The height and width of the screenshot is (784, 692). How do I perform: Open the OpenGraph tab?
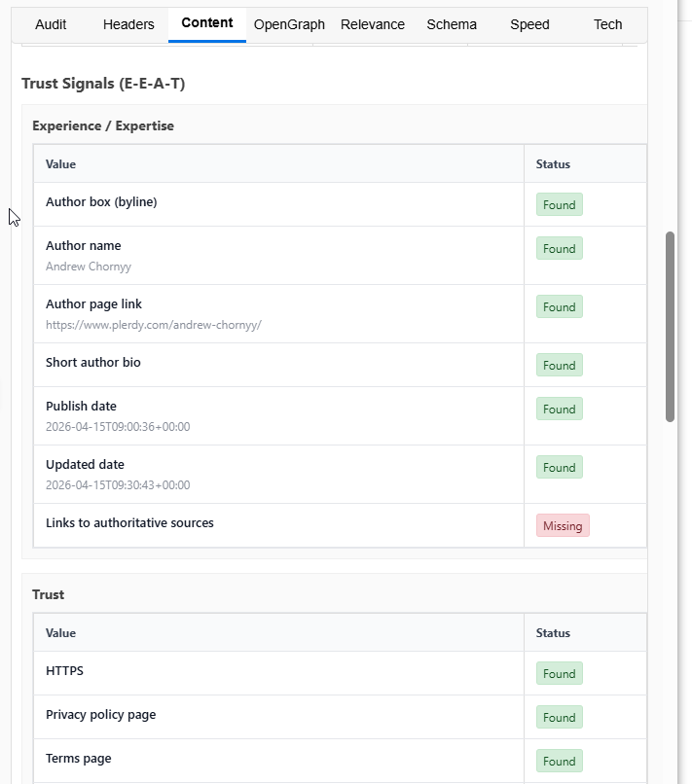(x=289, y=24)
